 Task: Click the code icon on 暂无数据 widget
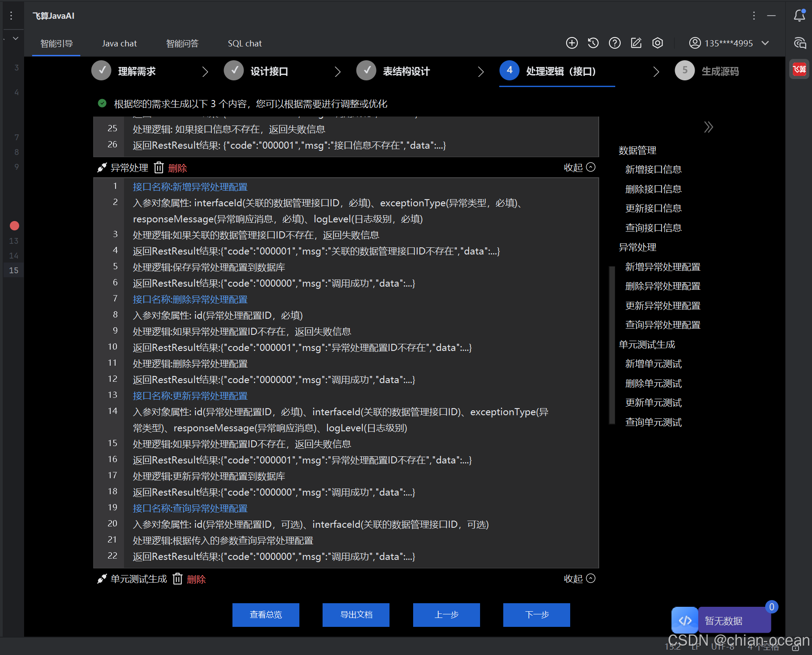click(x=685, y=620)
